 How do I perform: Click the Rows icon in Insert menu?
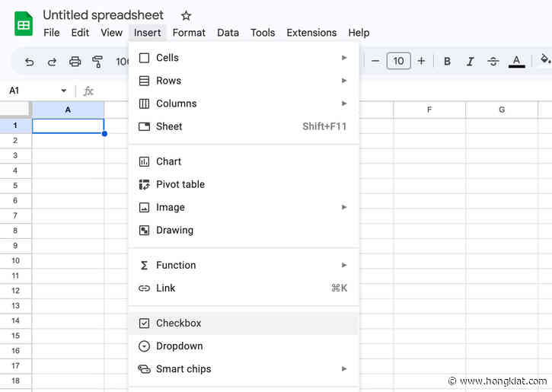click(144, 81)
